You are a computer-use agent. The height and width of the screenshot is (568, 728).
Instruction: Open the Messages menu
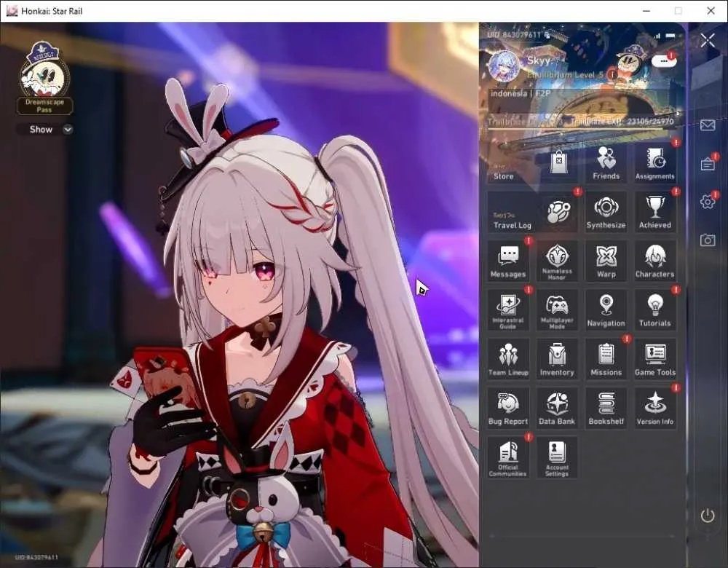point(508,261)
